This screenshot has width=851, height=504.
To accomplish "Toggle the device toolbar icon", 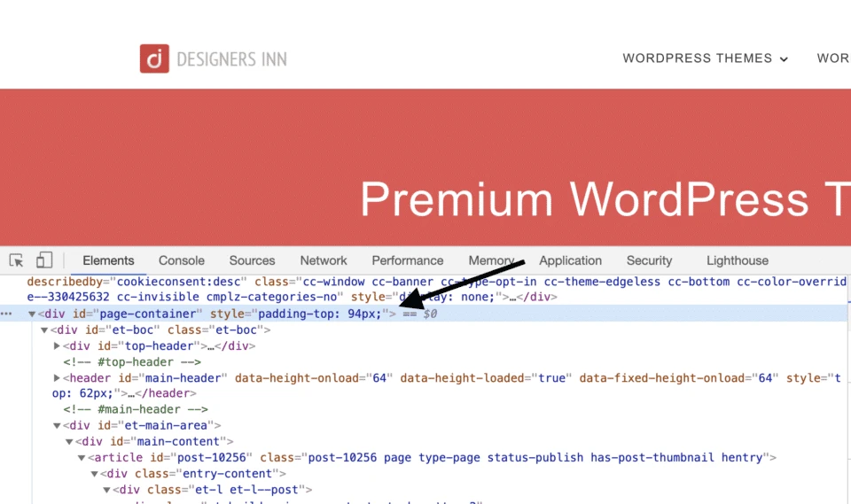I will (x=44, y=260).
